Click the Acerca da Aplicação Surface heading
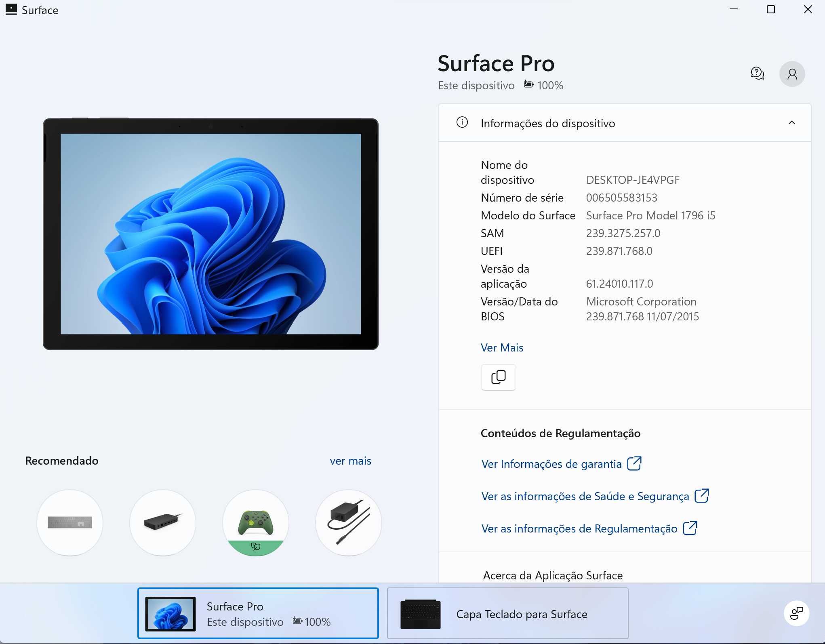This screenshot has width=825, height=644. (x=553, y=575)
